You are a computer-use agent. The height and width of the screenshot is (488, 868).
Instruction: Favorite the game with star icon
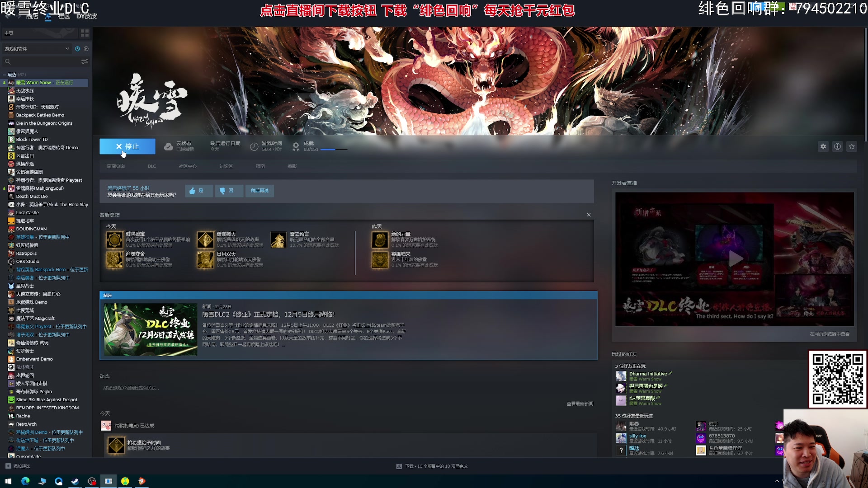(x=852, y=146)
